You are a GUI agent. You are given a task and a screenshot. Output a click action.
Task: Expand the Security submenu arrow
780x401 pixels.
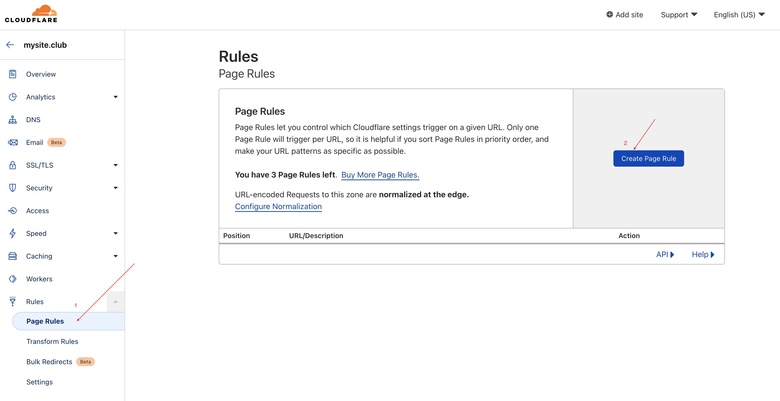click(x=115, y=188)
